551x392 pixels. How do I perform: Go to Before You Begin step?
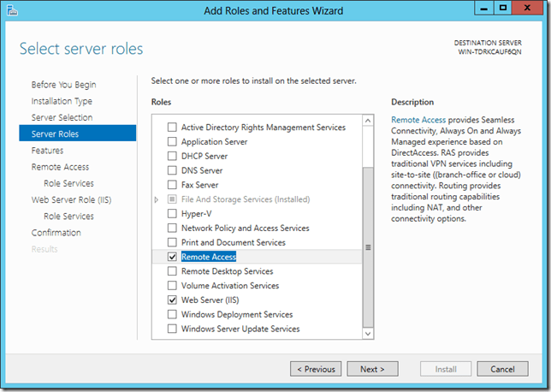[63, 85]
